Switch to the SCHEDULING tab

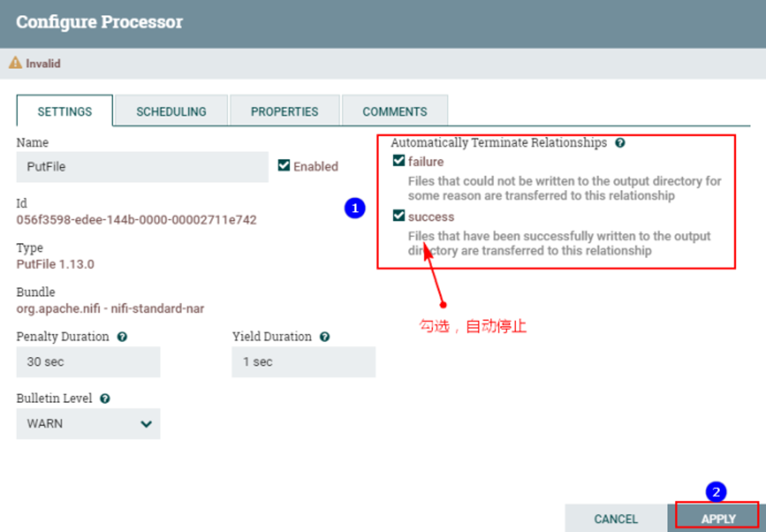pos(171,111)
